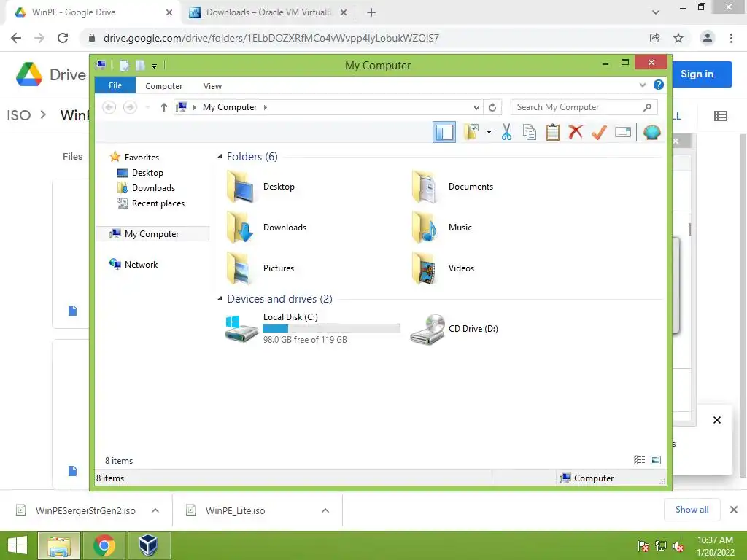Collapse the Folders (6) group
747x560 pixels.
pyautogui.click(x=220, y=157)
